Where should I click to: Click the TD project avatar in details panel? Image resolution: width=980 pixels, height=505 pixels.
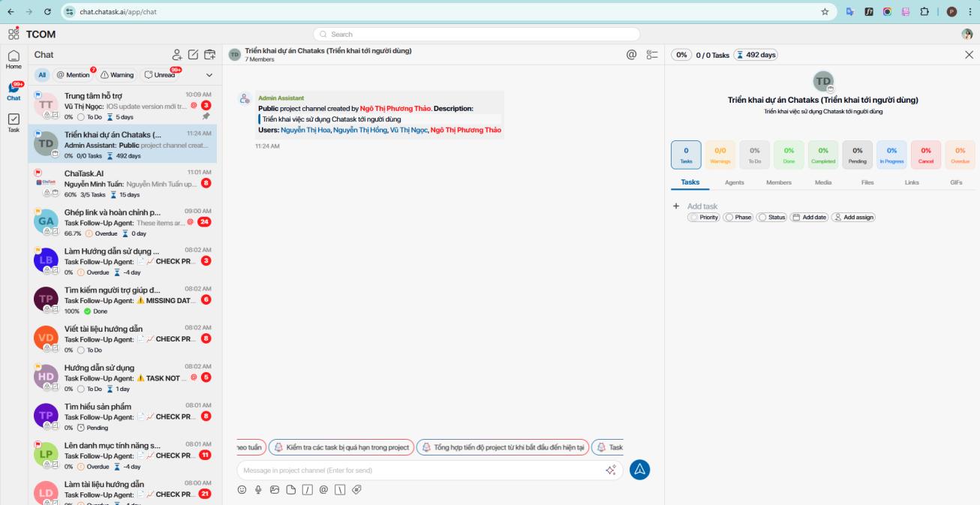(x=823, y=82)
